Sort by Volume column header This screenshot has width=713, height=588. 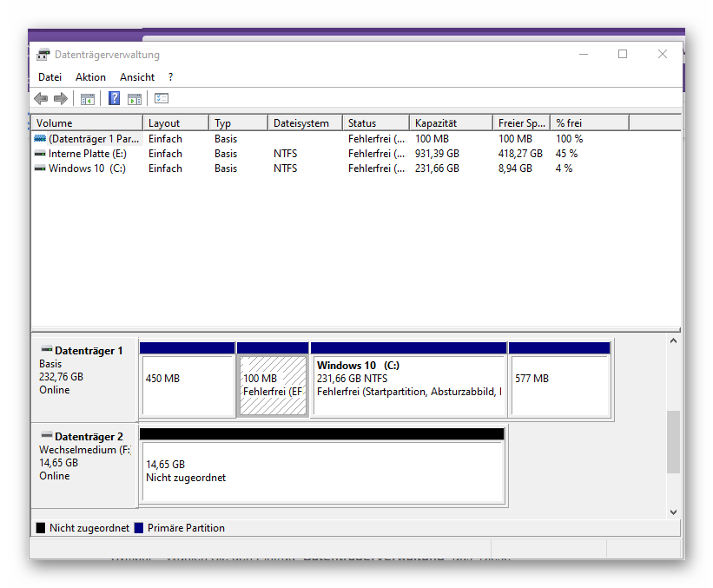87,122
